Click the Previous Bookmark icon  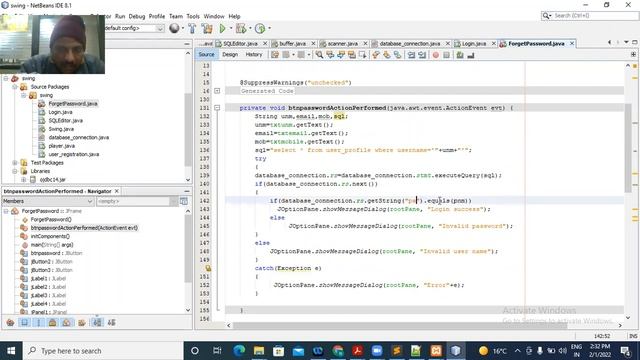point(376,55)
